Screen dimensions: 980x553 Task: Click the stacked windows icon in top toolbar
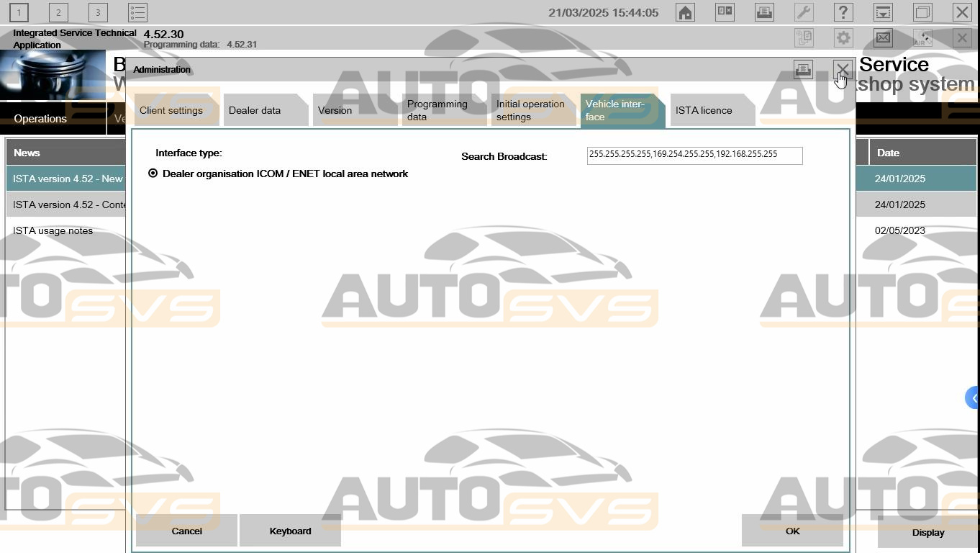[922, 12]
